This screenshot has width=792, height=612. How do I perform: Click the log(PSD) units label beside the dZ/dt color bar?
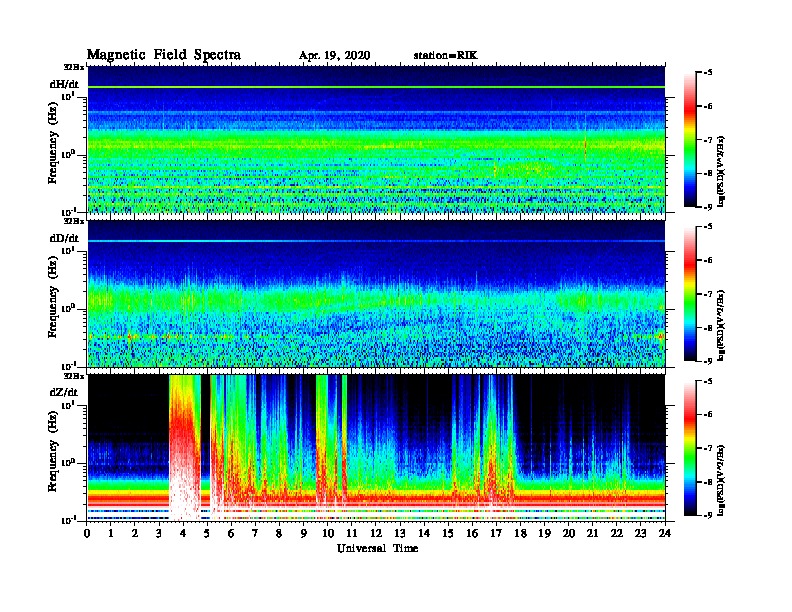pos(722,480)
